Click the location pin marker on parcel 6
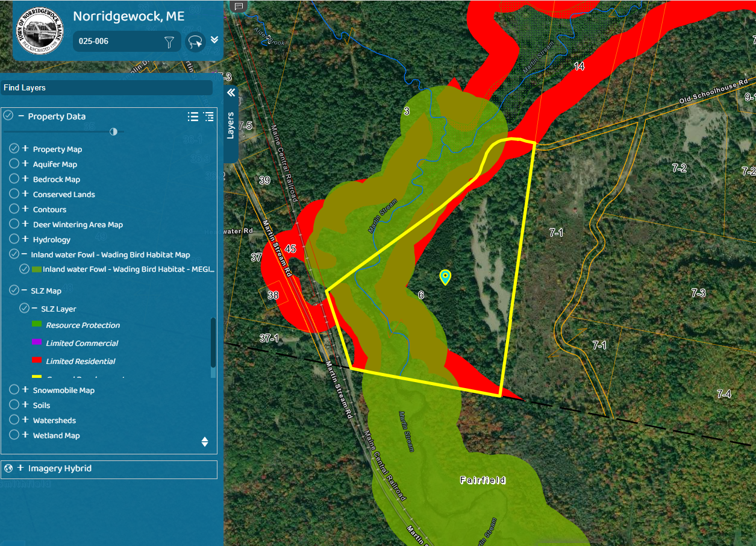 click(445, 277)
